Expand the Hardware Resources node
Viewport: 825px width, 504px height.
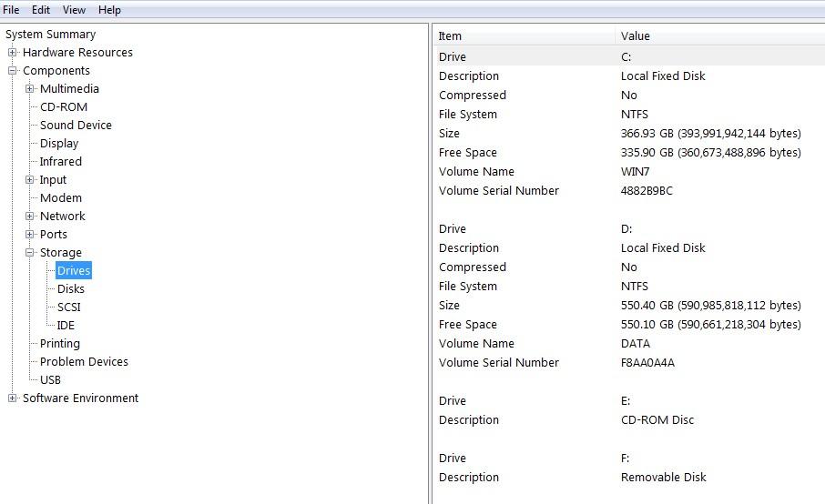click(x=13, y=53)
